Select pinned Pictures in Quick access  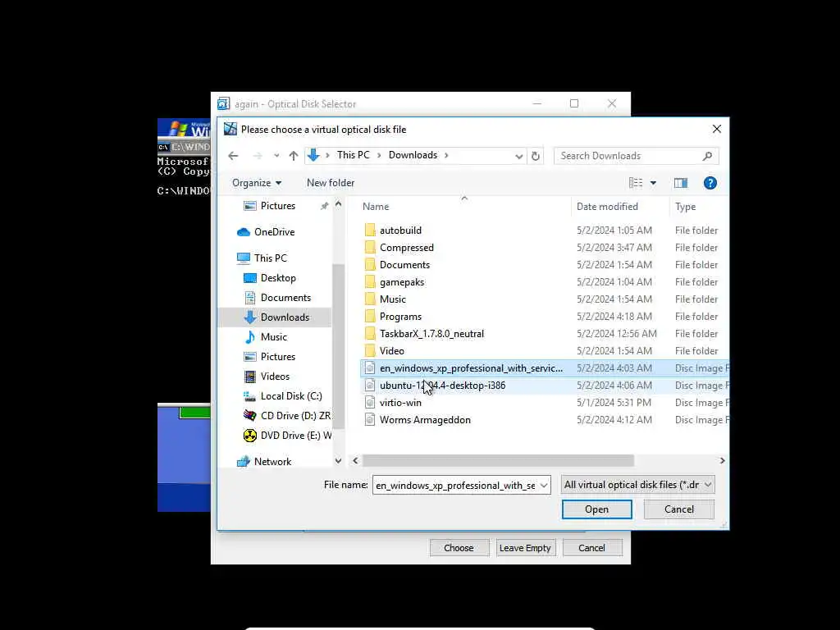pos(277,206)
